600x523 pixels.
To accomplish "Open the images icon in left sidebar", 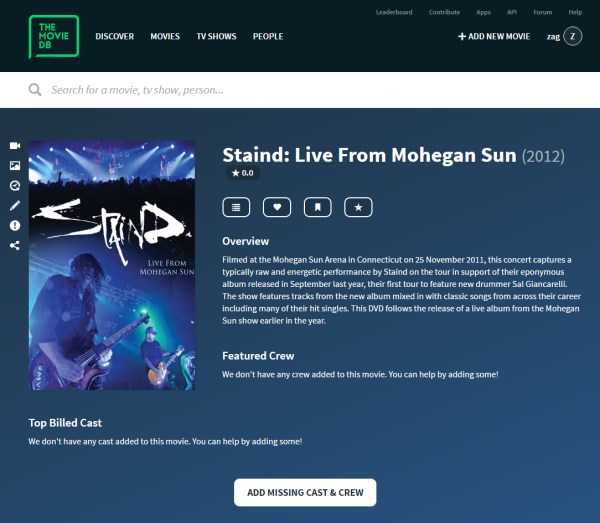I will 15,166.
